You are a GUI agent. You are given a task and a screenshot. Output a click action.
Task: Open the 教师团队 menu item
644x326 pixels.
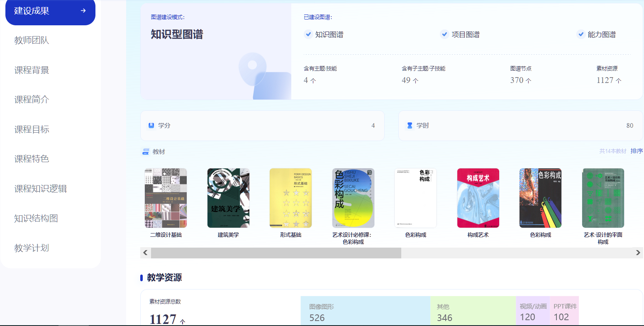(x=32, y=40)
